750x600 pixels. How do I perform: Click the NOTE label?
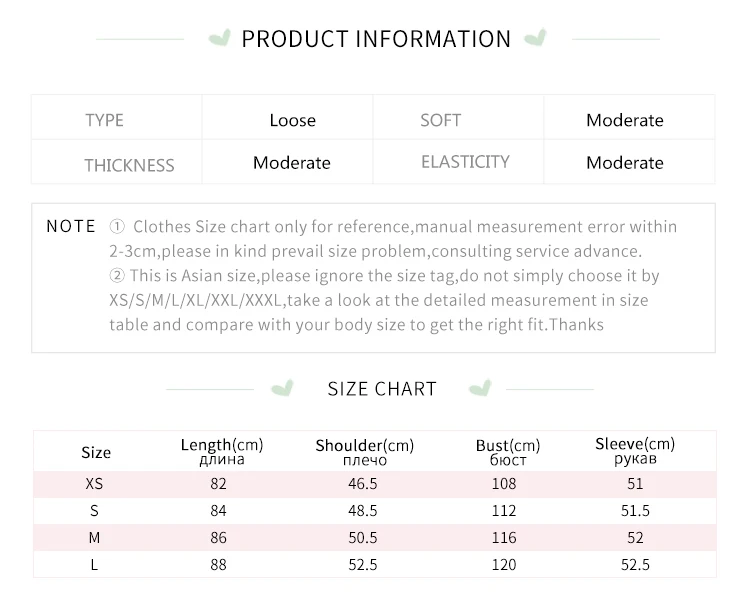pyautogui.click(x=71, y=227)
